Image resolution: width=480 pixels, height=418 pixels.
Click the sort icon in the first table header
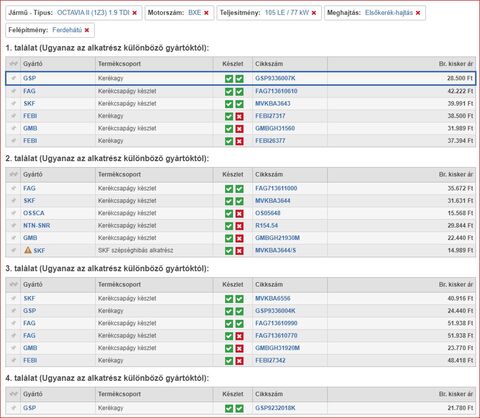coord(13,63)
